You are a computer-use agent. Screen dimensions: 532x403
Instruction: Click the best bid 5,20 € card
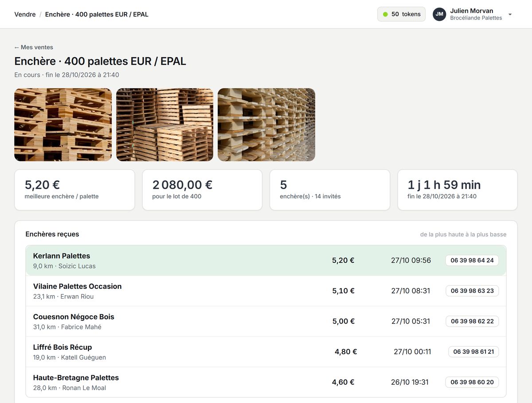(x=74, y=190)
